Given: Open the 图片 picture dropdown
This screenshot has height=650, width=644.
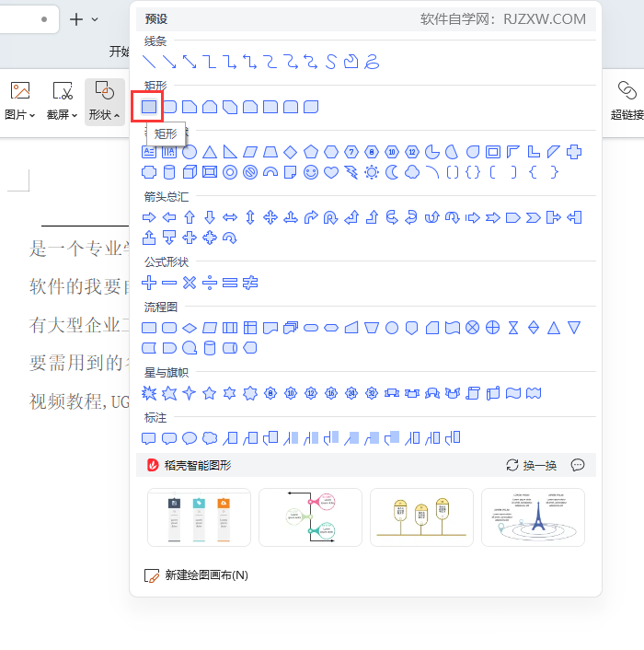Looking at the screenshot, I should 20,101.
